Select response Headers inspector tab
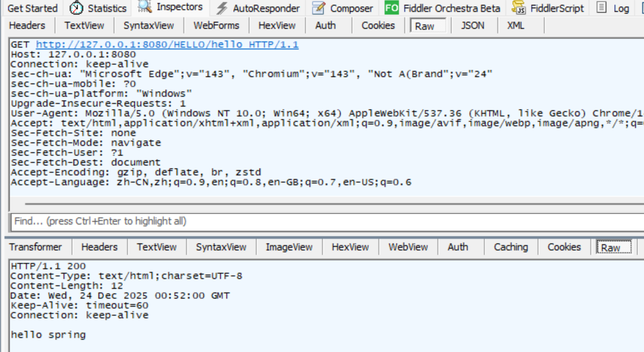644x352 pixels. (x=100, y=247)
